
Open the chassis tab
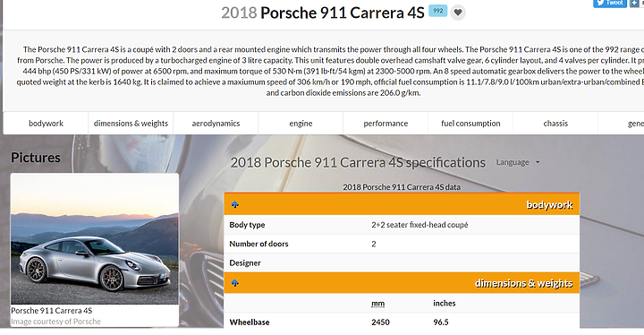pos(555,123)
